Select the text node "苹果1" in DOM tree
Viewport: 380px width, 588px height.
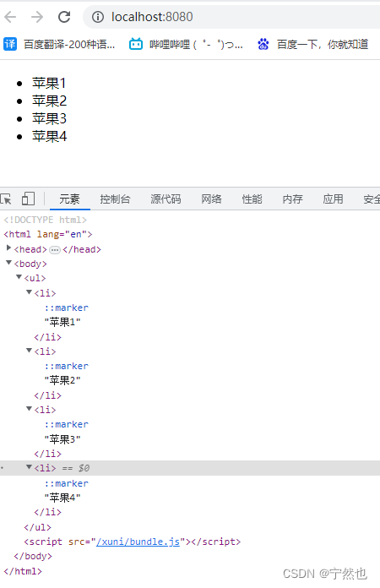click(62, 322)
